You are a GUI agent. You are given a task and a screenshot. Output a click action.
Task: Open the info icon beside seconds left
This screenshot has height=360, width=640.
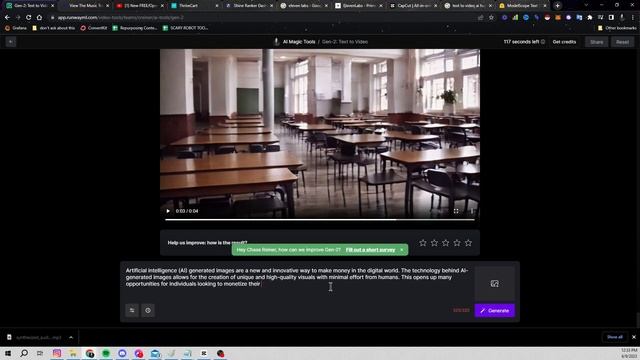(543, 42)
